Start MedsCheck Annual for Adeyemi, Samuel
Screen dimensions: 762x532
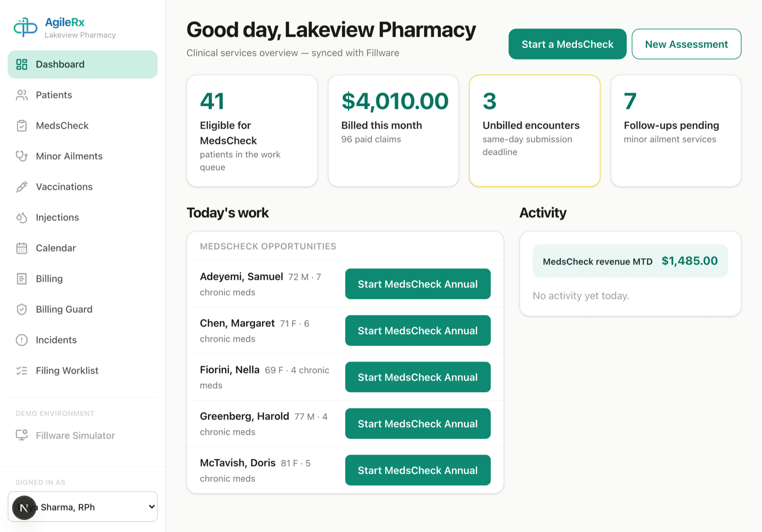click(418, 284)
